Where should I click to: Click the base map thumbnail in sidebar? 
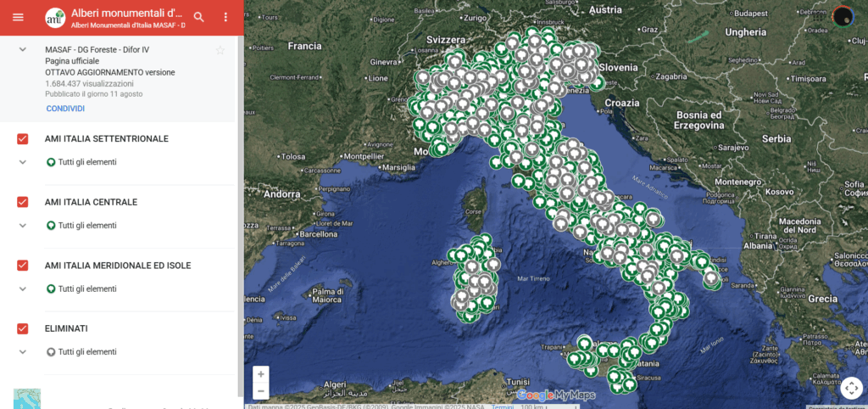(27, 399)
